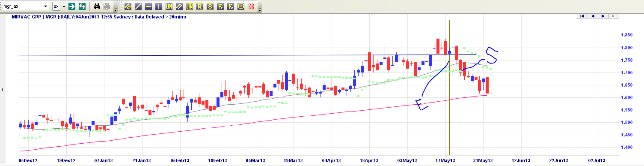
Task: Click the red X delete drawings icon
Action: [x=251, y=7]
